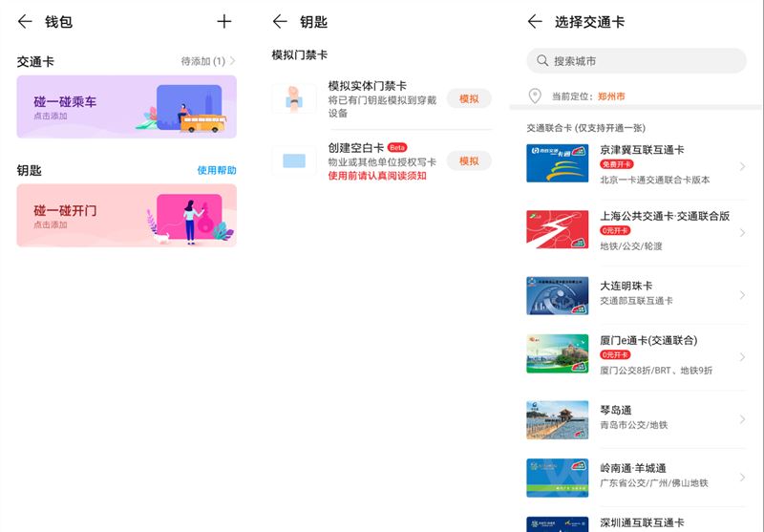
Task: Click the search magnifier icon
Action: point(542,61)
